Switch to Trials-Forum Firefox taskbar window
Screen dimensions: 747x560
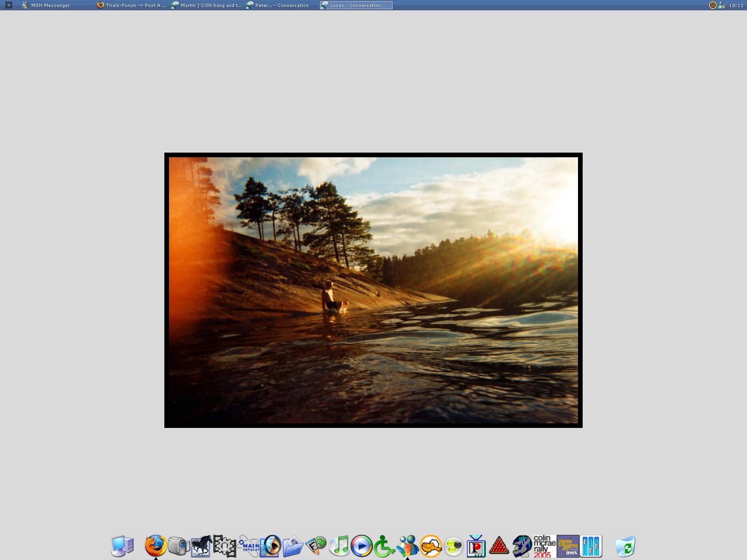[132, 5]
